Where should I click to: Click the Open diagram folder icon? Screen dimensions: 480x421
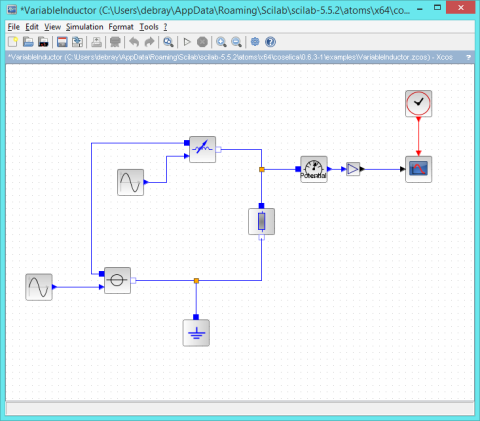(28, 42)
